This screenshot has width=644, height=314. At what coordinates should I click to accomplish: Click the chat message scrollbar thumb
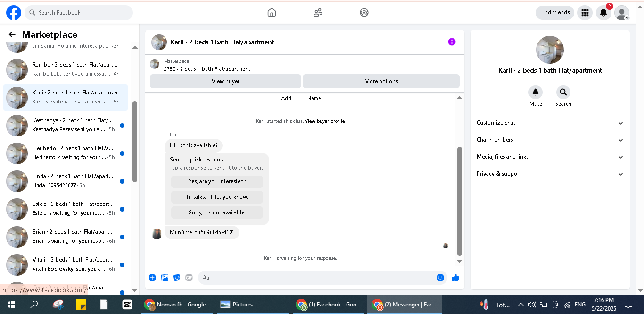460,201
